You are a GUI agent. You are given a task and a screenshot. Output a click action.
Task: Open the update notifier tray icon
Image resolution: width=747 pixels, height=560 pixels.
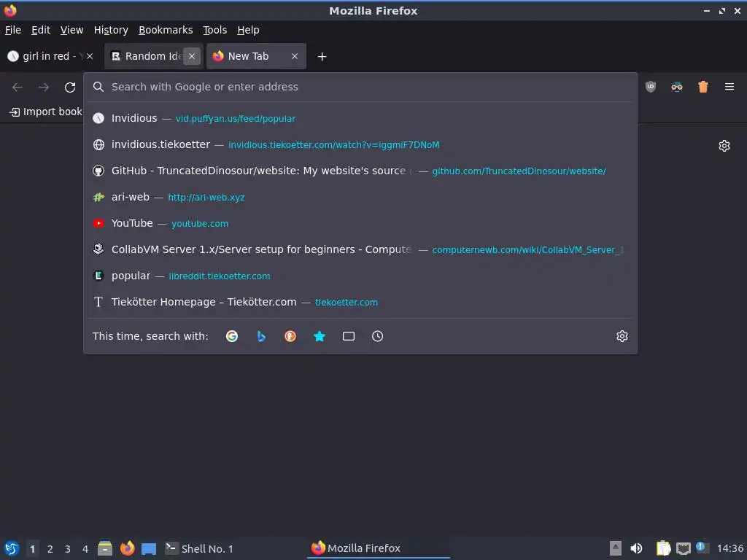tap(702, 548)
